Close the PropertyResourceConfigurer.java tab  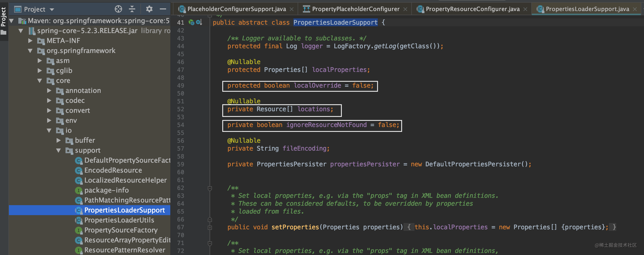(525, 9)
